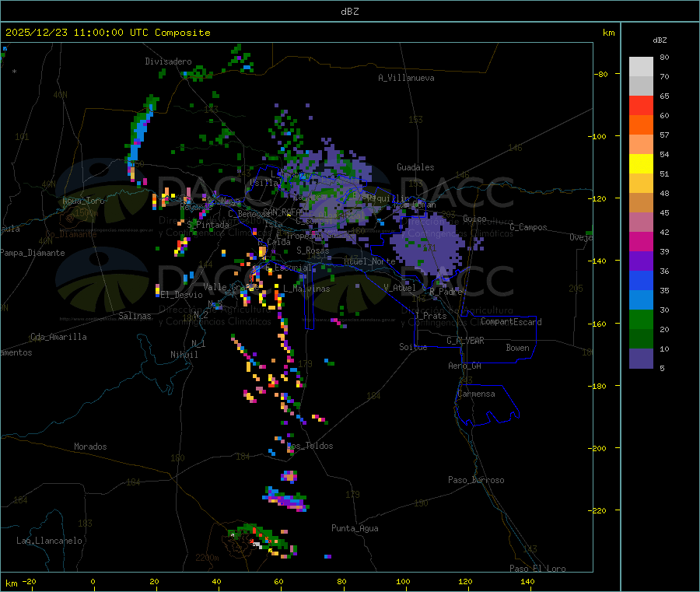Click the 'Divisadero' map label

168,61
